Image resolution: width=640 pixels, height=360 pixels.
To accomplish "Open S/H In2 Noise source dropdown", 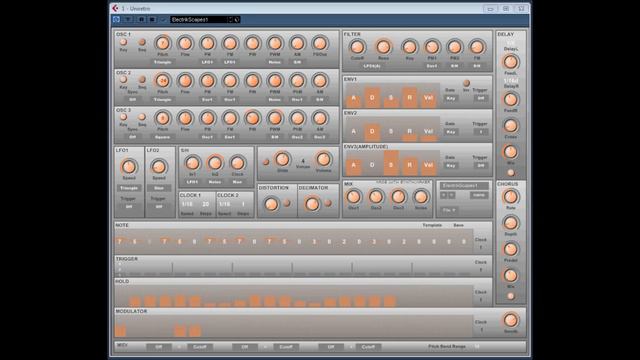I will coord(215,182).
